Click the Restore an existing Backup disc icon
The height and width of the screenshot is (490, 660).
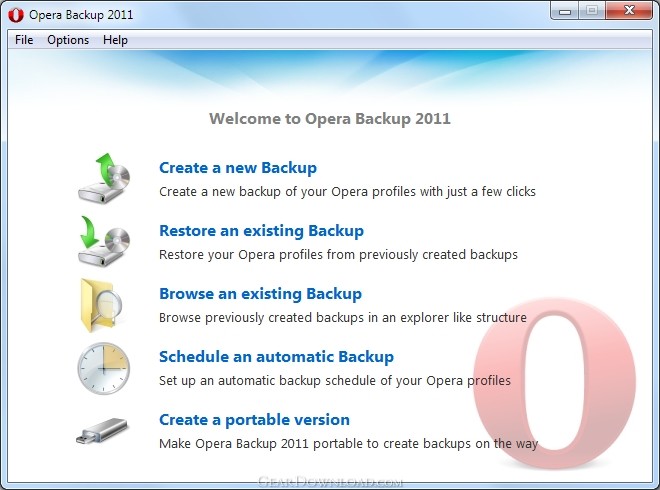104,241
